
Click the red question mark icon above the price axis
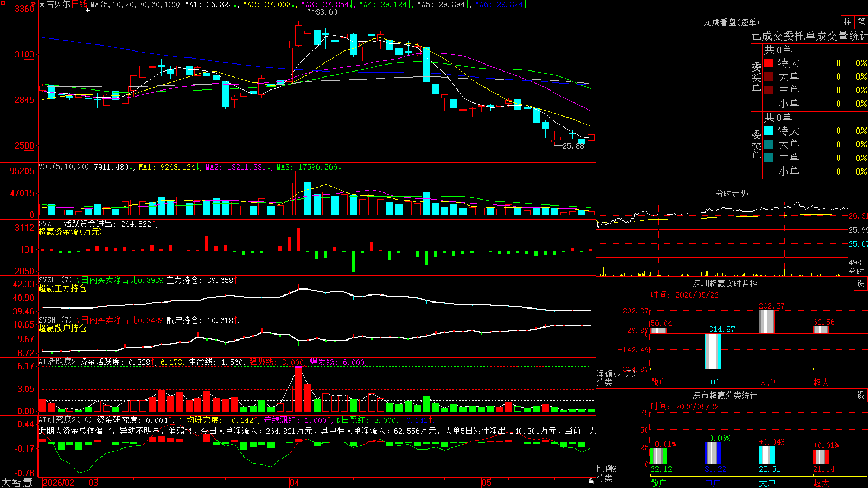pos(33,4)
